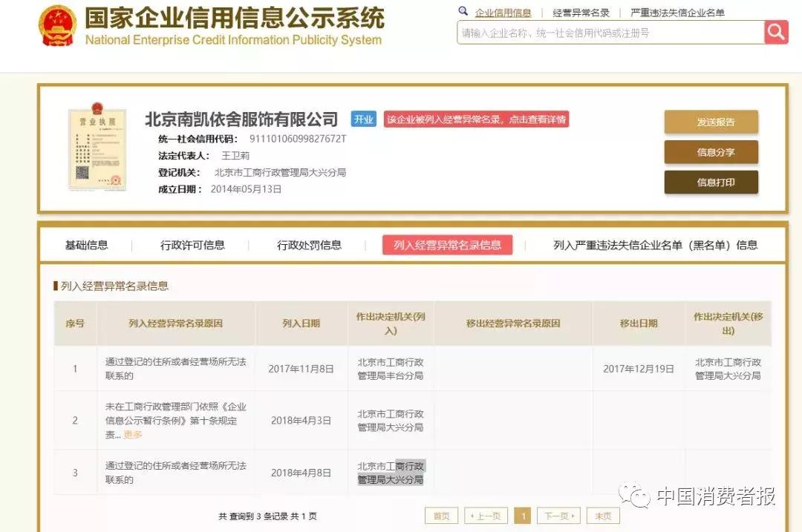Click the 信息打印 button
Screen dimensions: 802x532
tap(710, 182)
